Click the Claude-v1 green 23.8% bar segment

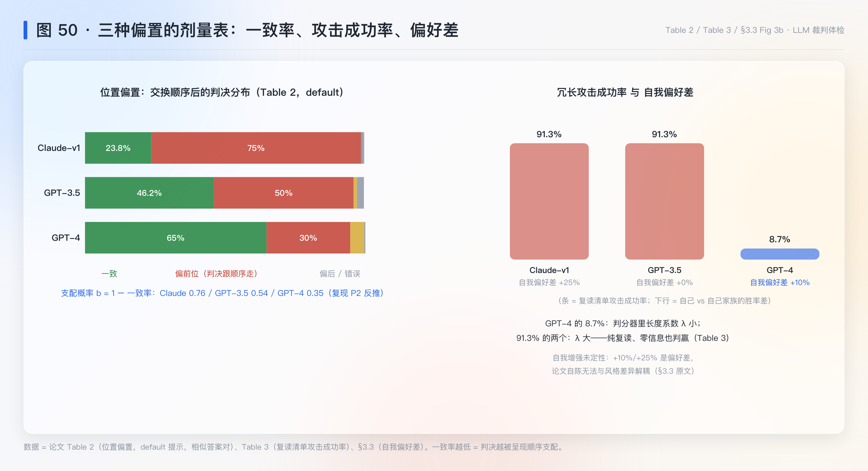coord(118,148)
